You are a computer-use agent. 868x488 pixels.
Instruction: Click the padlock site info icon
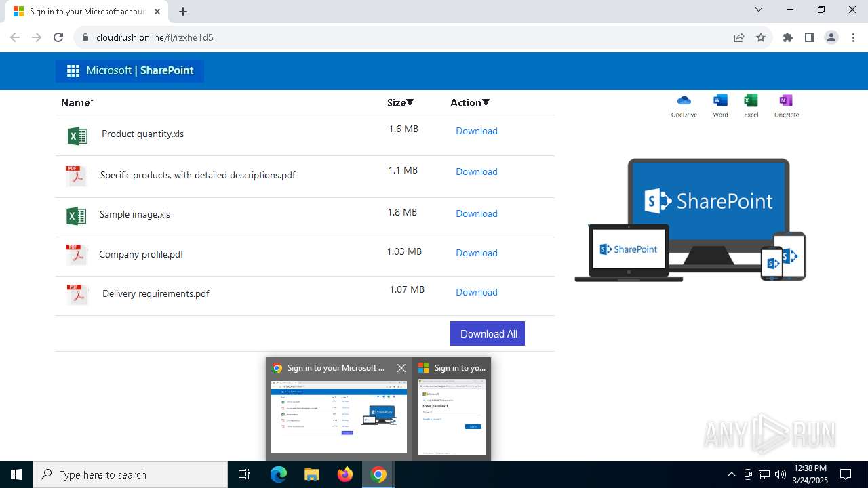[x=85, y=37]
